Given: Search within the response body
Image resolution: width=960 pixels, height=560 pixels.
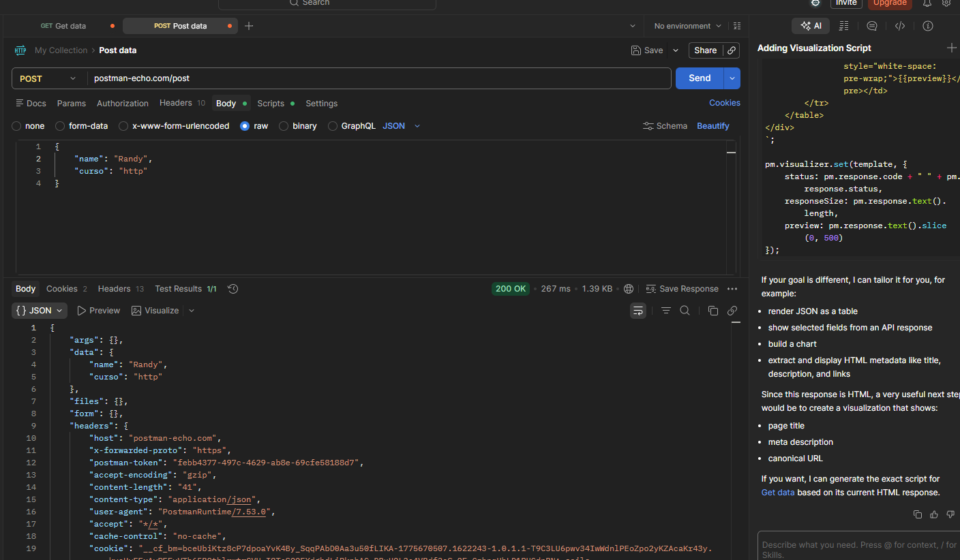Looking at the screenshot, I should [685, 311].
